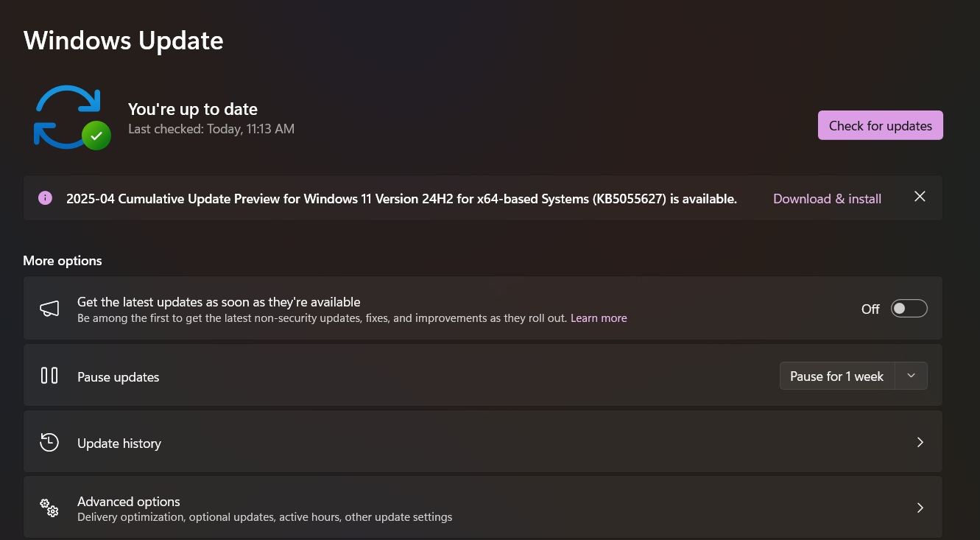
Task: Open the Pause updates duration dropdown
Action: pos(911,376)
